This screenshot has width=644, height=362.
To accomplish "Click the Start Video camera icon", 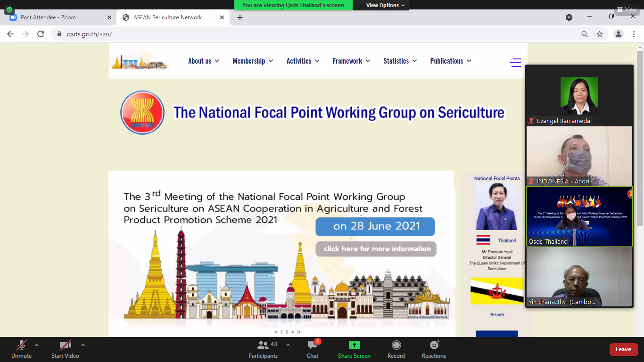I will tap(66, 345).
